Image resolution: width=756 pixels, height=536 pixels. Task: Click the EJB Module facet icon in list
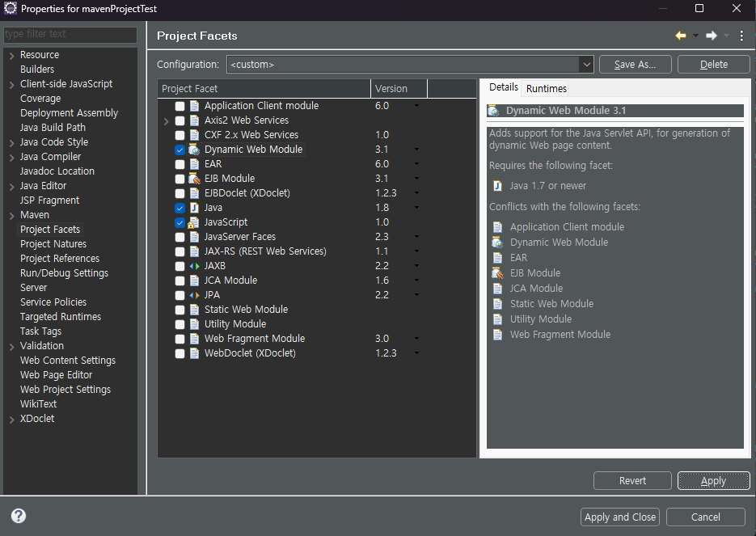point(194,179)
